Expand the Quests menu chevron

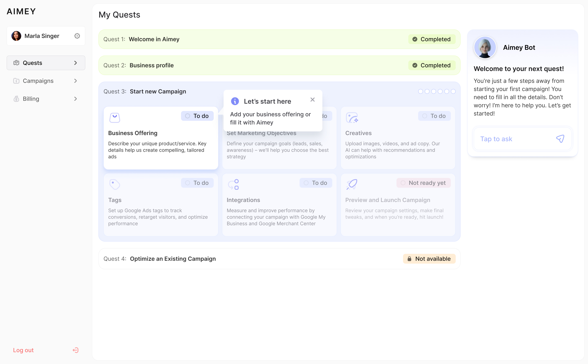pos(76,63)
